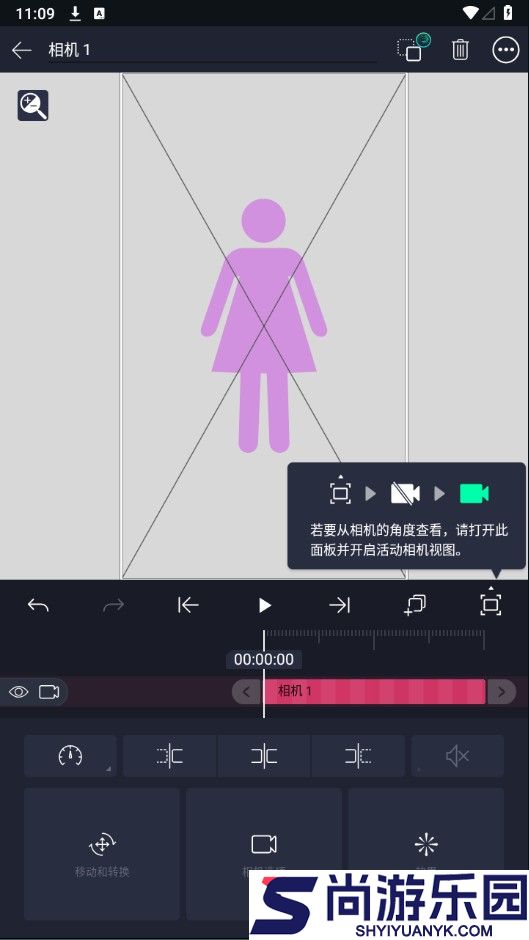The image size is (529, 940).
Task: Click the timeline ruler ticks
Action: click(375, 639)
